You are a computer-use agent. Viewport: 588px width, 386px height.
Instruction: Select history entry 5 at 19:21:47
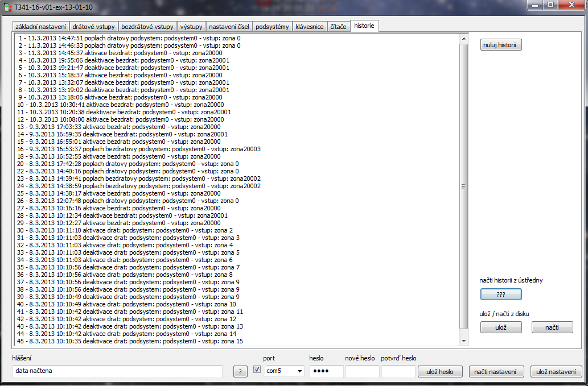pos(124,68)
